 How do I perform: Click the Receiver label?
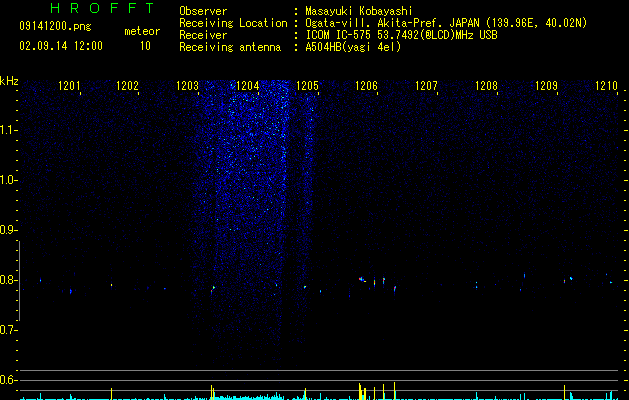coord(203,35)
